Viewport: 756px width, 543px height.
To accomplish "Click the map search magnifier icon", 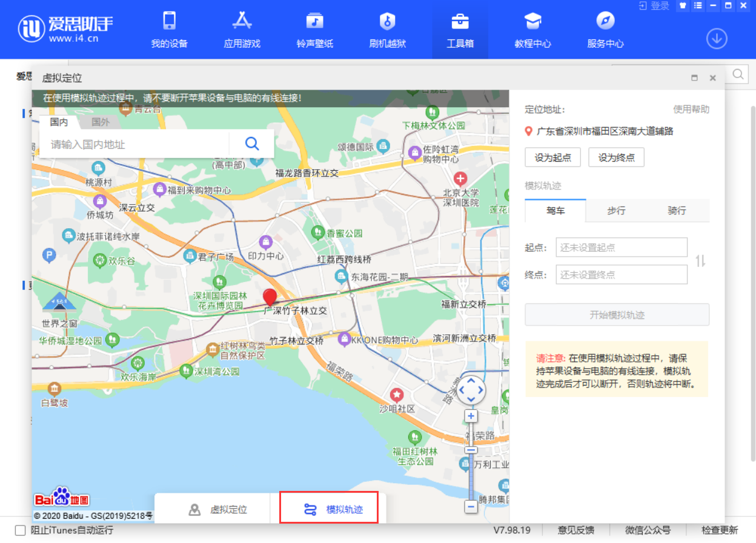I will (251, 143).
